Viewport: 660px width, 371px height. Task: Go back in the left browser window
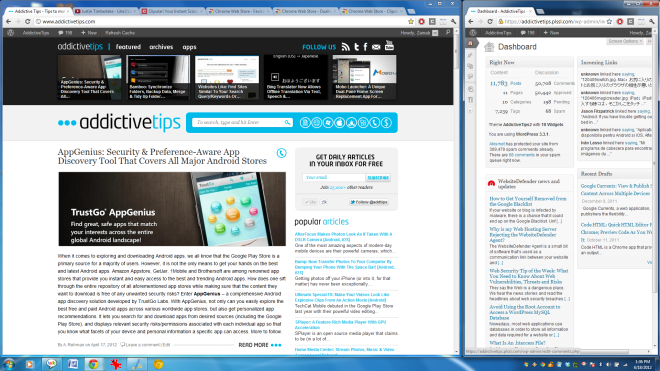coord(8,21)
